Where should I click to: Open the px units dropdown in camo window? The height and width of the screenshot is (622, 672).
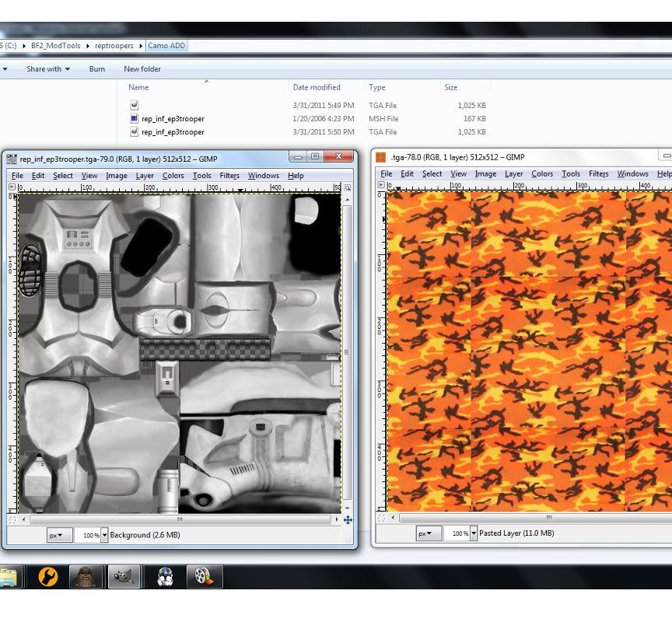click(x=429, y=533)
